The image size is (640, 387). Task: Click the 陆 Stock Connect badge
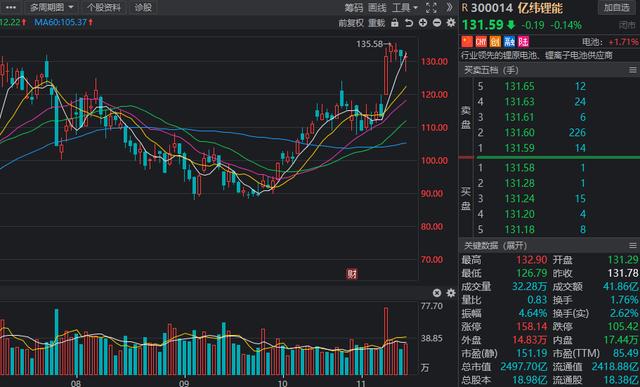(x=523, y=41)
